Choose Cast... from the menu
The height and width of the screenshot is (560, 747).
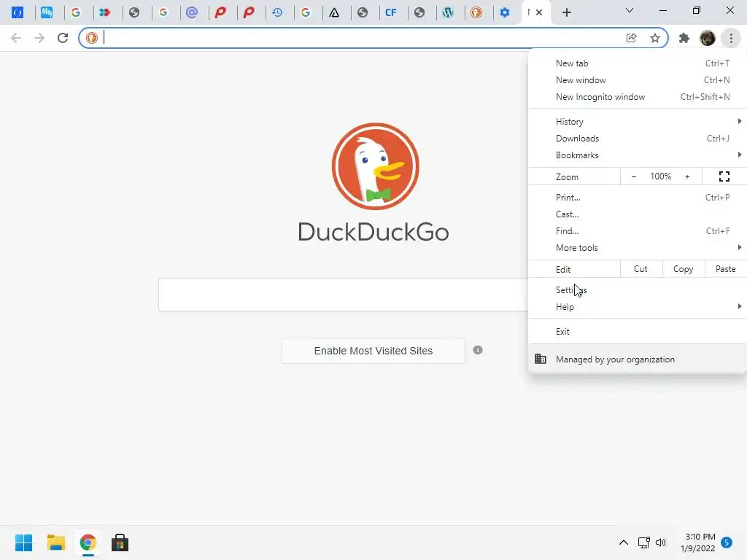click(638, 214)
